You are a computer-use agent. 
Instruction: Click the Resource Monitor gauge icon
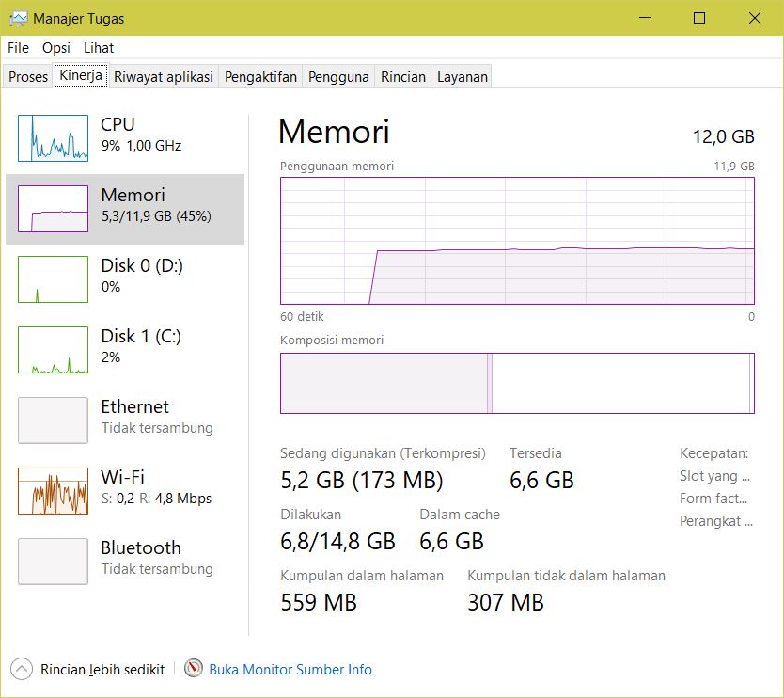pyautogui.click(x=194, y=669)
